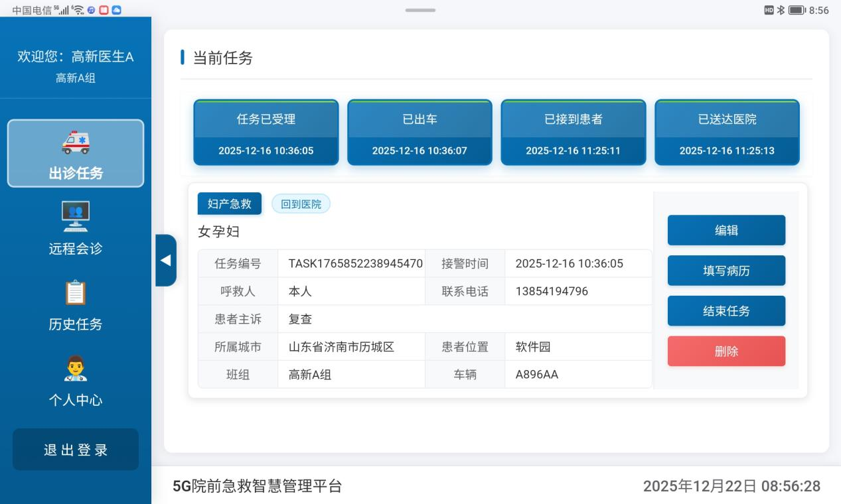Viewport: 841px width, 504px height.
Task: Open 个人中心 doctor avatar icon
Action: point(76,368)
